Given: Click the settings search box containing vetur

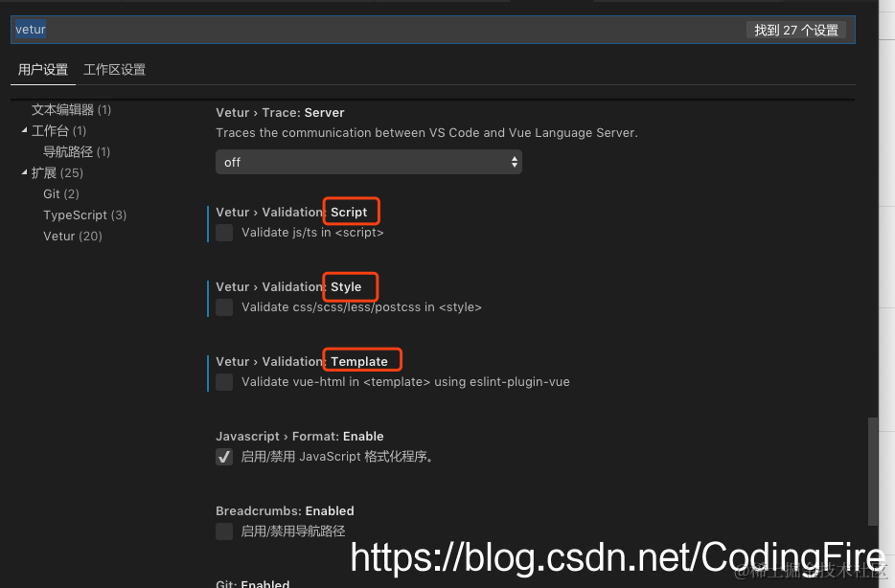Looking at the screenshot, I should 433,30.
